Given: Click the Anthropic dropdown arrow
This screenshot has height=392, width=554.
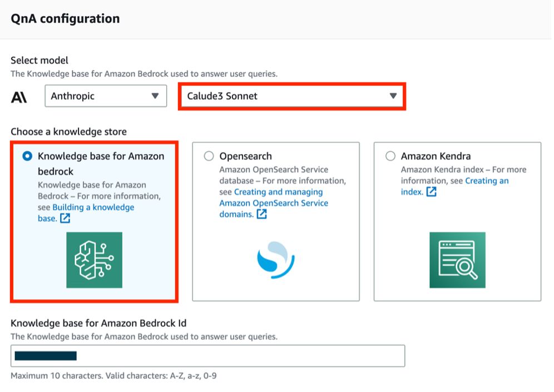Looking at the screenshot, I should point(155,96).
